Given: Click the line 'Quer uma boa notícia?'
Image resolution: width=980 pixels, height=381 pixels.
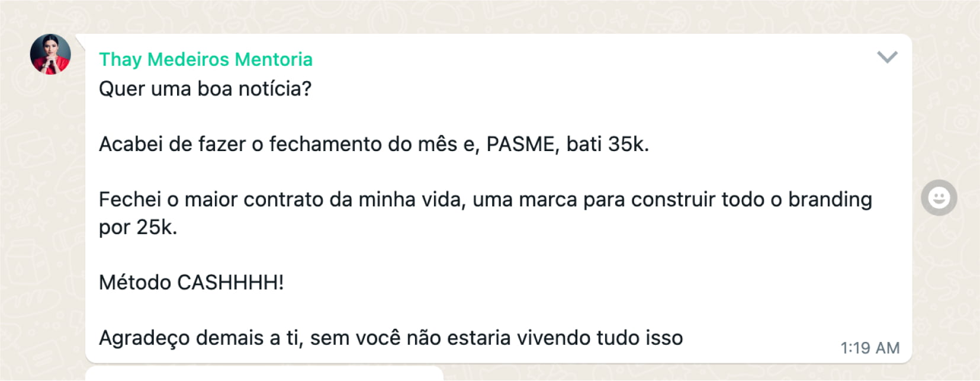Looking at the screenshot, I should 205,89.
